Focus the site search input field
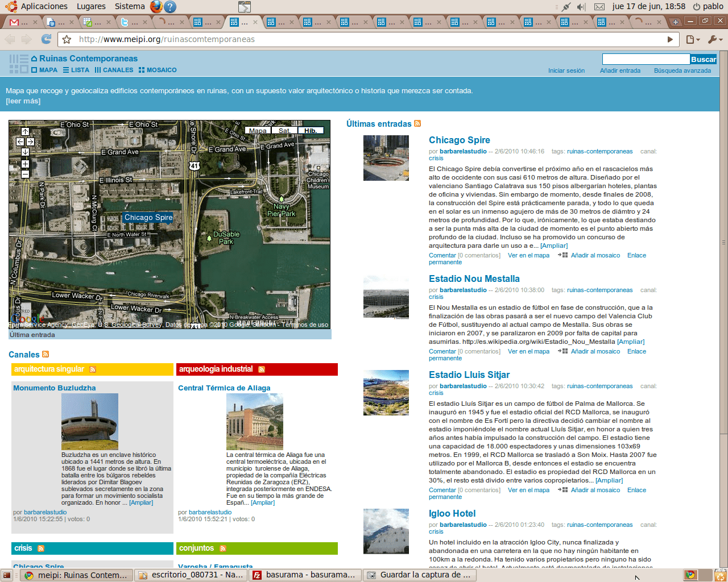 click(646, 59)
